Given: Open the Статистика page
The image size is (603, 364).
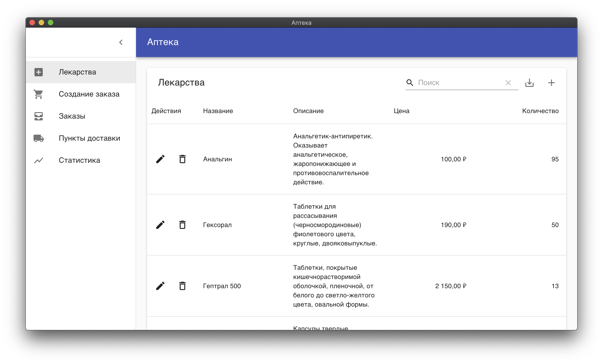Looking at the screenshot, I should click(x=79, y=160).
